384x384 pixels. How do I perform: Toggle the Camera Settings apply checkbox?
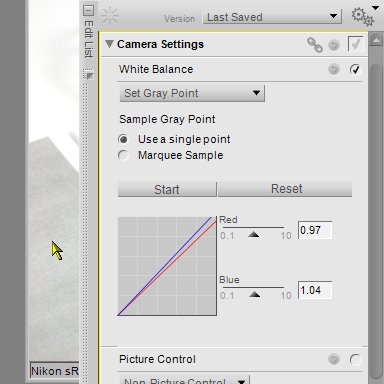coord(355,44)
